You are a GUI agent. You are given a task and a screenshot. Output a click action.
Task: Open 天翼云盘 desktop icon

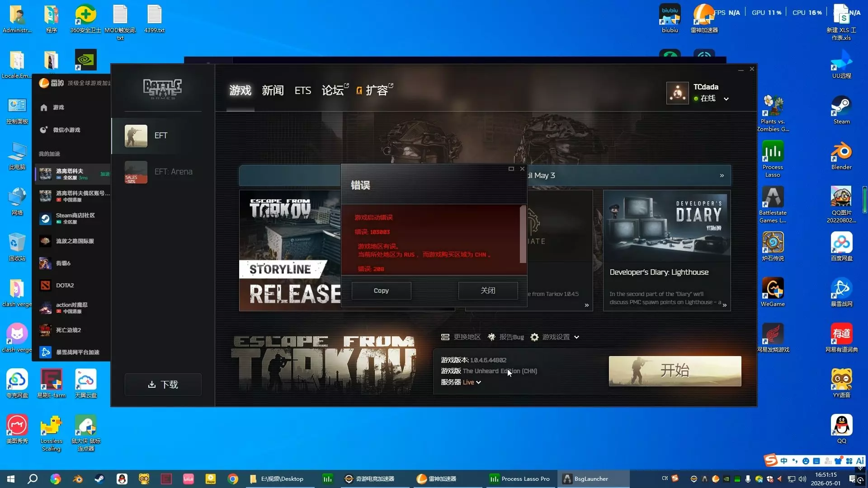[85, 383]
